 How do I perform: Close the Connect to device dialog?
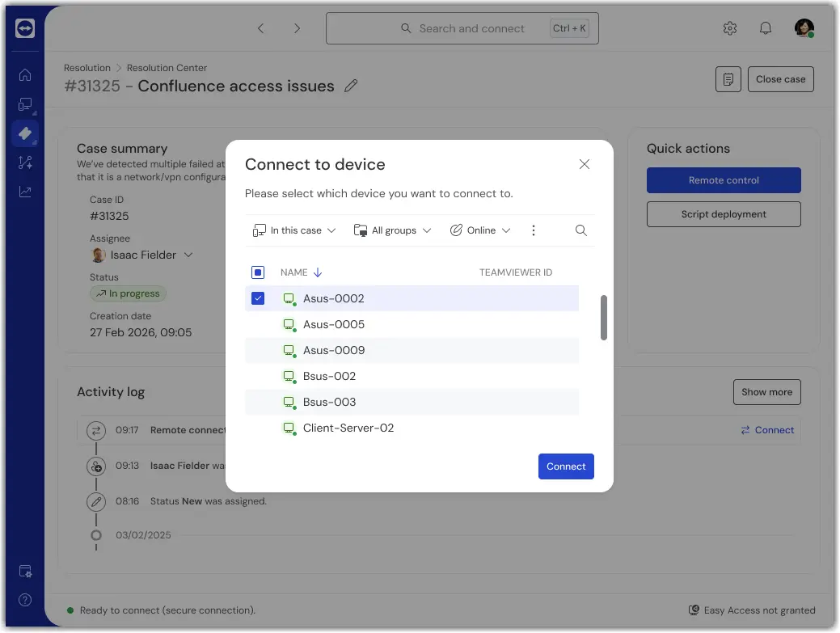[584, 164]
